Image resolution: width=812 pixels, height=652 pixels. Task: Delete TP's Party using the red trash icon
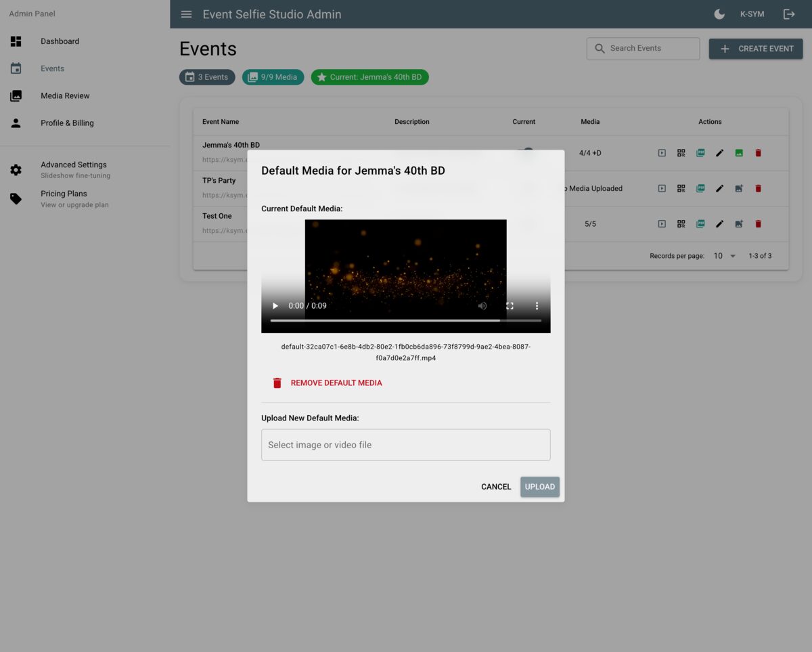758,188
